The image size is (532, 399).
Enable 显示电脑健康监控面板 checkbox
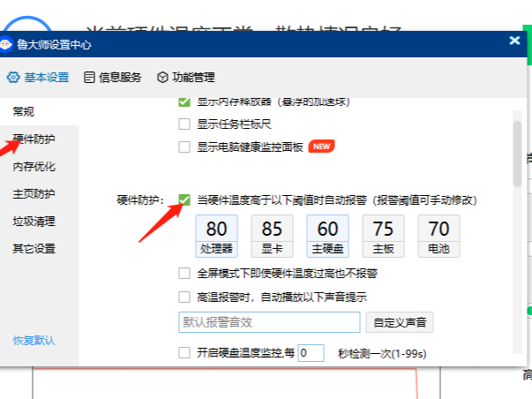184,147
